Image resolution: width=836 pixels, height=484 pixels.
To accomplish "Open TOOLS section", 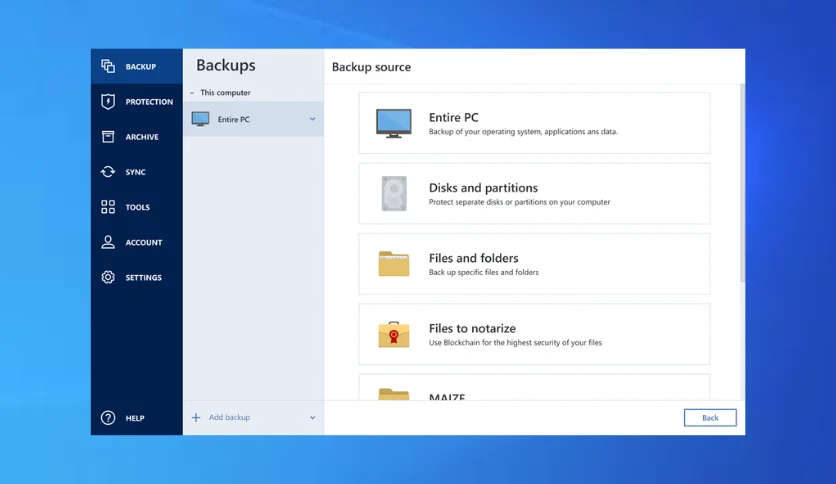I will [138, 207].
